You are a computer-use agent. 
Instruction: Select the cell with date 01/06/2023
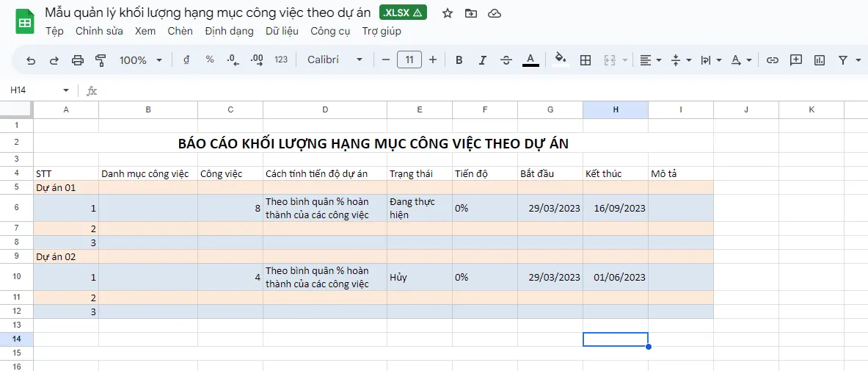616,277
